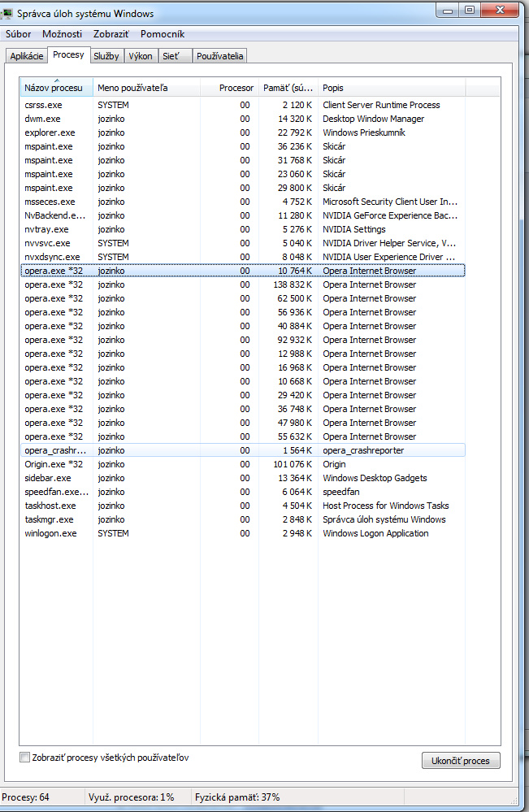Select mspaint.exe using 29 800 K
The height and width of the screenshot is (812, 529).
coord(243,188)
